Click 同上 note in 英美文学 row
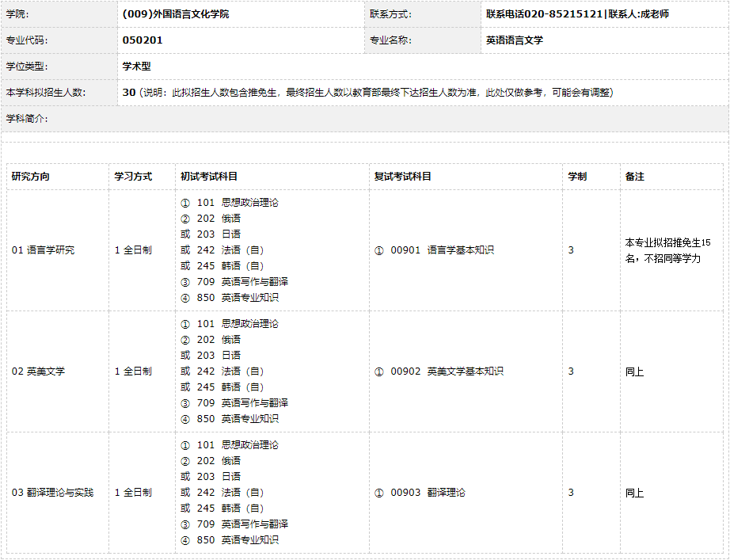Viewport: 730px width, 560px height. (x=634, y=371)
